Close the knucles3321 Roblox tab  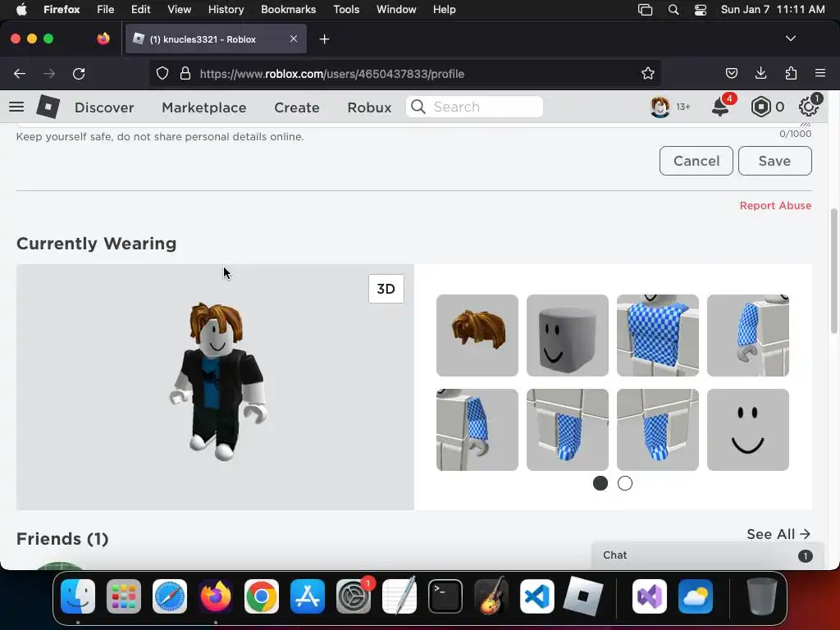pyautogui.click(x=294, y=39)
